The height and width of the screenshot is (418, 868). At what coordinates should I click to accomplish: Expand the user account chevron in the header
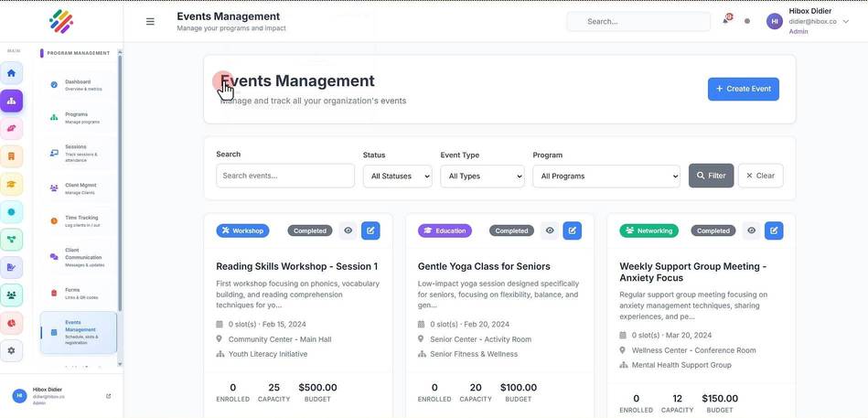pos(845,22)
